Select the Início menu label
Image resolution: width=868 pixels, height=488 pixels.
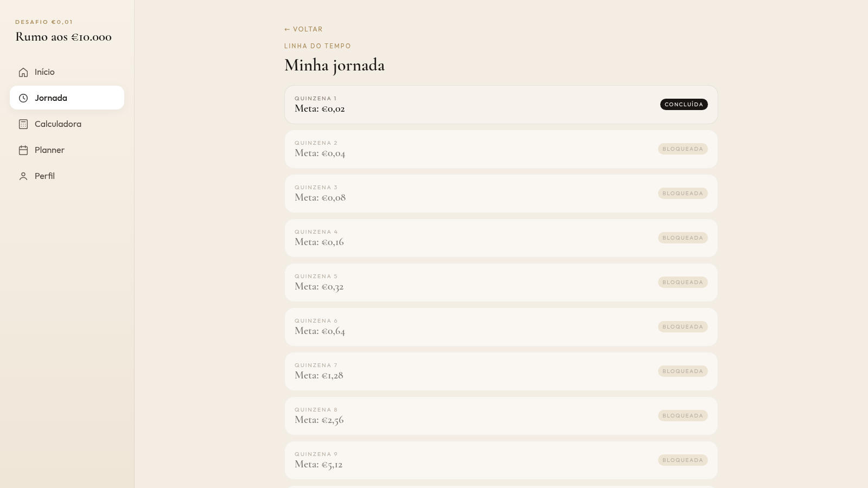click(x=44, y=72)
